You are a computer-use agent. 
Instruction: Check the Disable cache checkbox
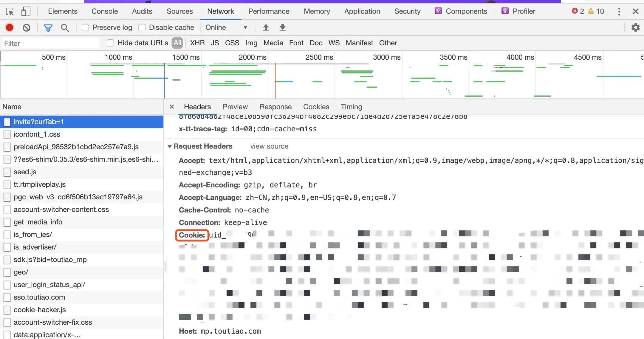tap(142, 27)
